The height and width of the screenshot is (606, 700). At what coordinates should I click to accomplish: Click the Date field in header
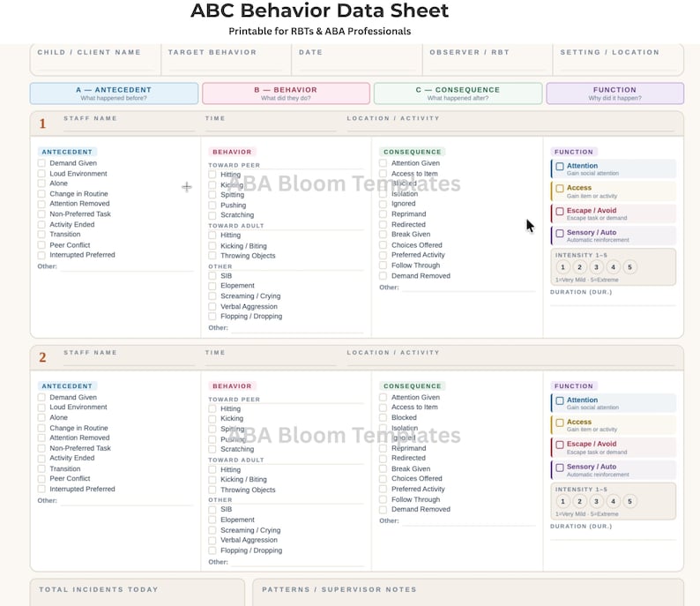click(x=357, y=60)
